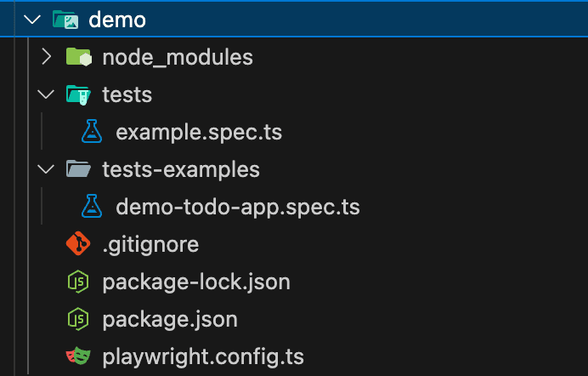Open the .gitignore file
The image size is (588, 376).
pos(150,244)
